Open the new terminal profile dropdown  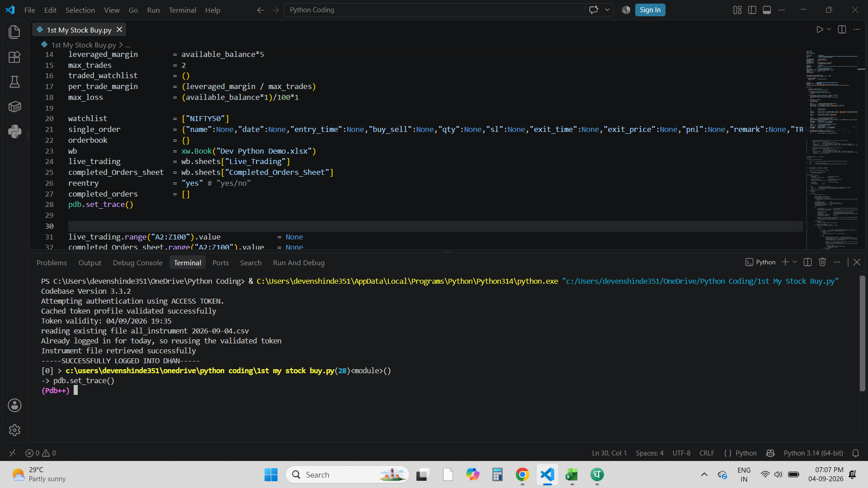point(795,262)
